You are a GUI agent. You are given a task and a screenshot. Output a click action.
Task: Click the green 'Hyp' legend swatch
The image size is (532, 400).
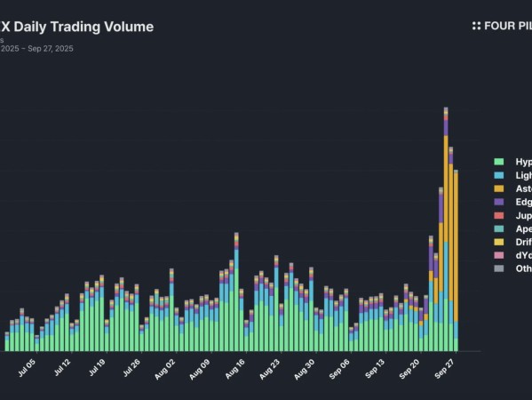(499, 162)
